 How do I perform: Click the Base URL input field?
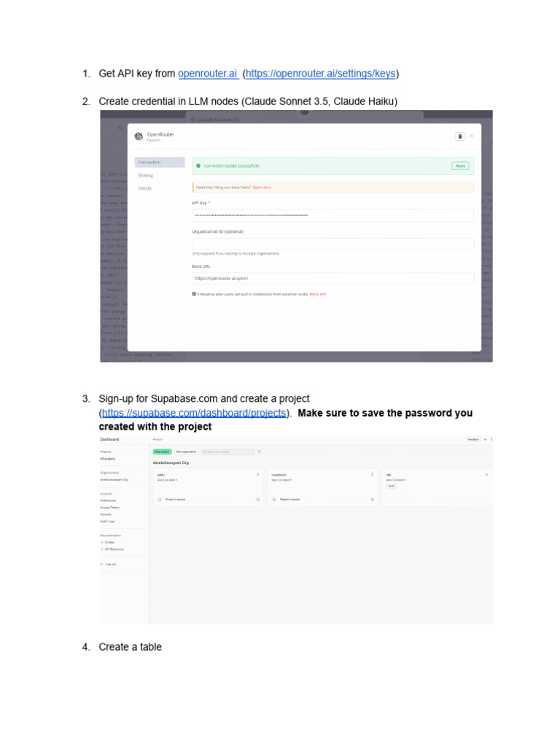click(332, 278)
